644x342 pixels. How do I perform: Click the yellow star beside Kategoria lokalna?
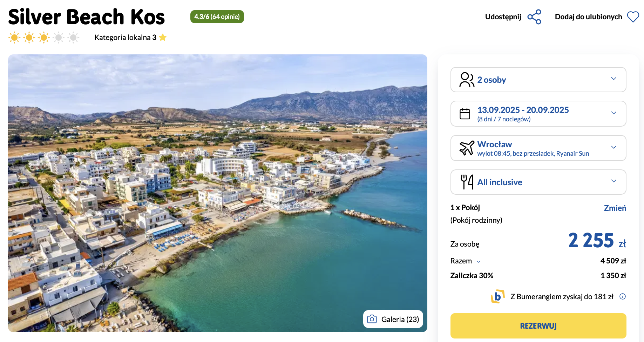pos(163,38)
